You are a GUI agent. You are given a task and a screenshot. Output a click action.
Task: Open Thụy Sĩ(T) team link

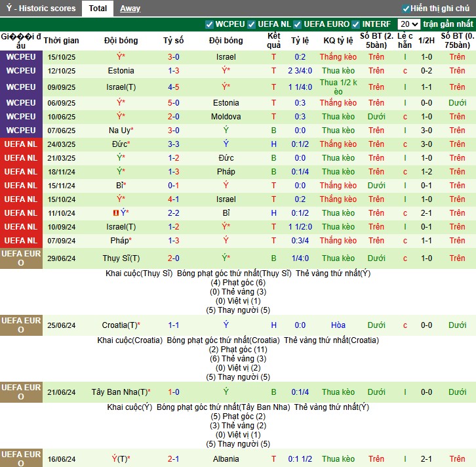[121, 258]
